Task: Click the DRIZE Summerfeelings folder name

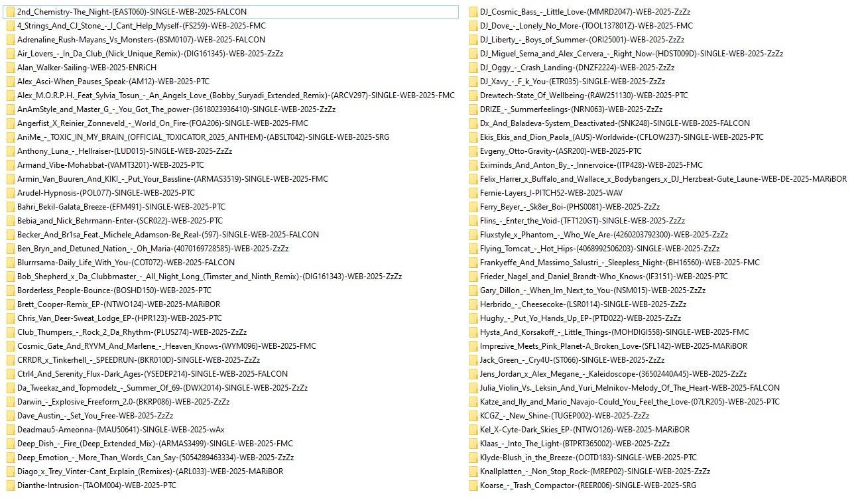Action: tap(571, 109)
